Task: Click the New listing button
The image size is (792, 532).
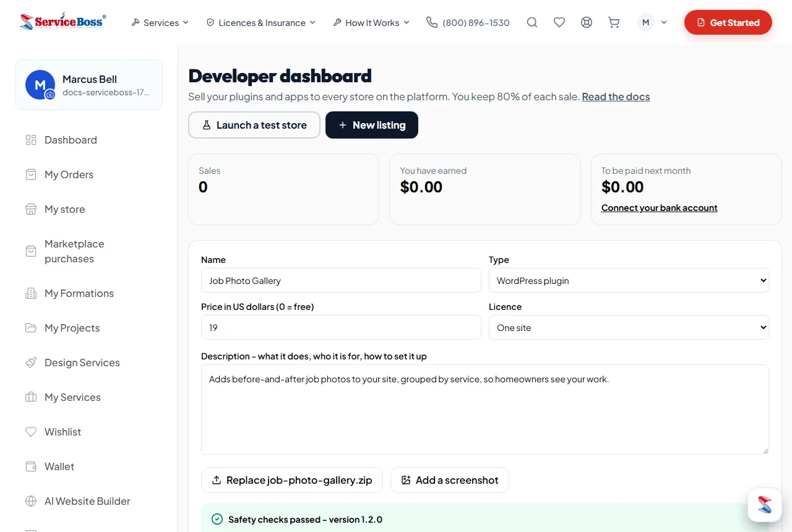Action: [372, 125]
